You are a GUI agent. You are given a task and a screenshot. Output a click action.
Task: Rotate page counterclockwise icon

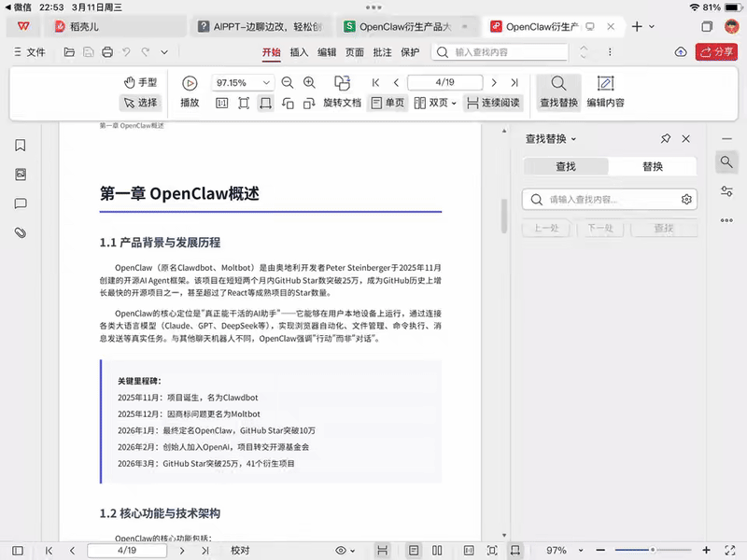288,103
